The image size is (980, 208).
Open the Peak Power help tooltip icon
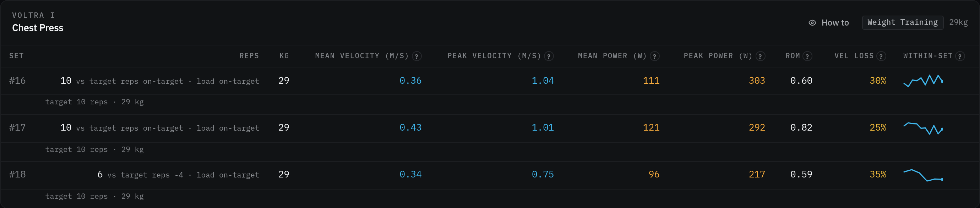(760, 57)
